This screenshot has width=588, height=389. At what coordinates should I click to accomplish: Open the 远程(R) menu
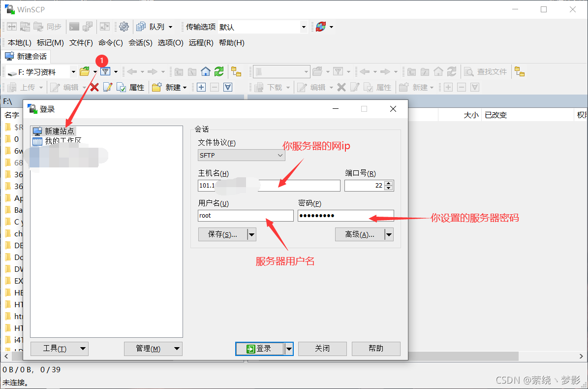click(x=201, y=43)
